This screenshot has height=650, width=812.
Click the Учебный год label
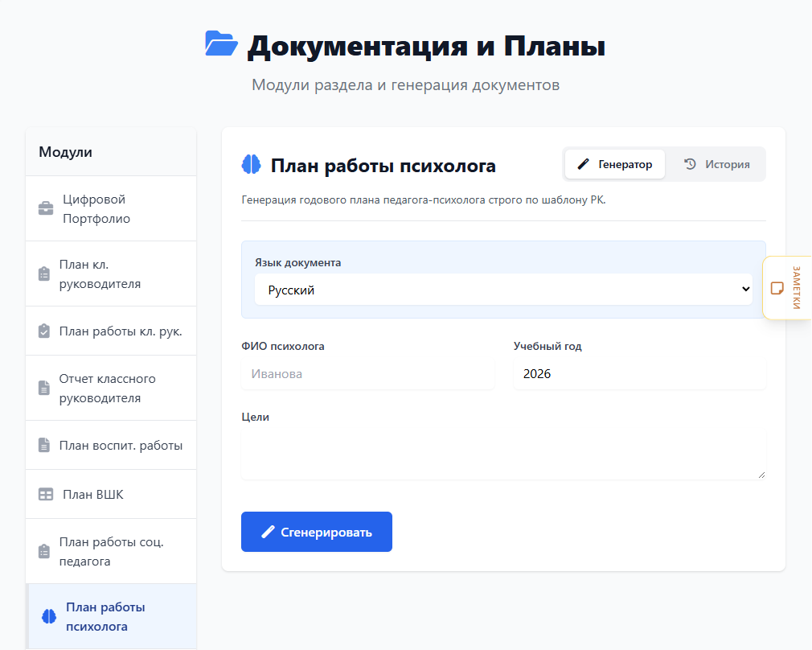click(x=547, y=346)
